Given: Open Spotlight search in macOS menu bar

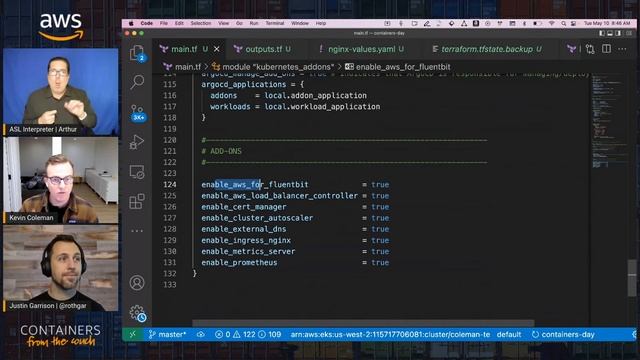Looking at the screenshot, I should (x=563, y=24).
